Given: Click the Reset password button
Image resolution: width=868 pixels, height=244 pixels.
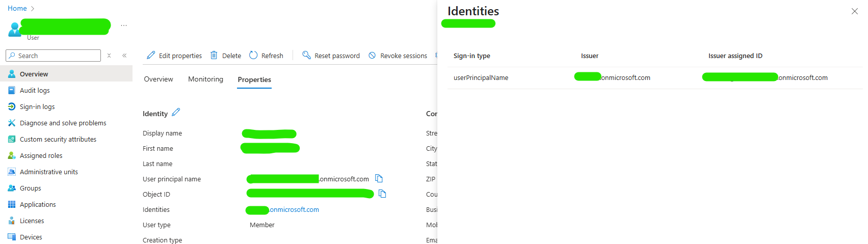Looking at the screenshot, I should pos(331,56).
